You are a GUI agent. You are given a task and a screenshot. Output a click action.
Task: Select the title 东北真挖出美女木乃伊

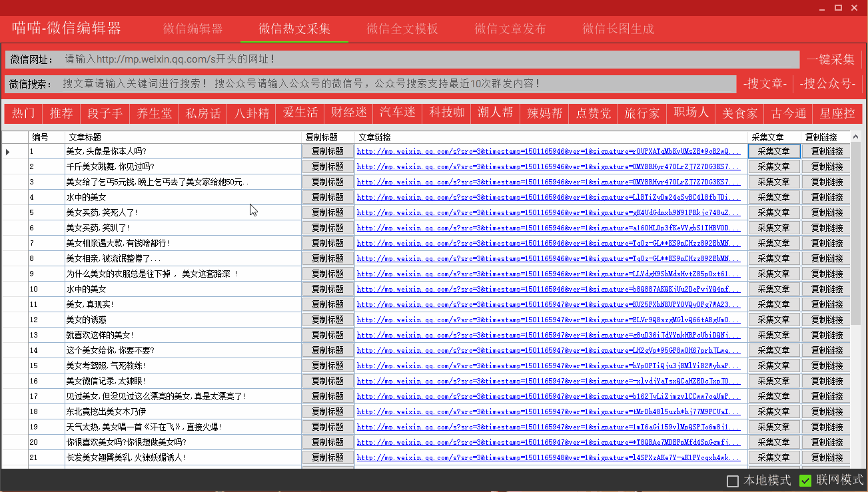(108, 411)
